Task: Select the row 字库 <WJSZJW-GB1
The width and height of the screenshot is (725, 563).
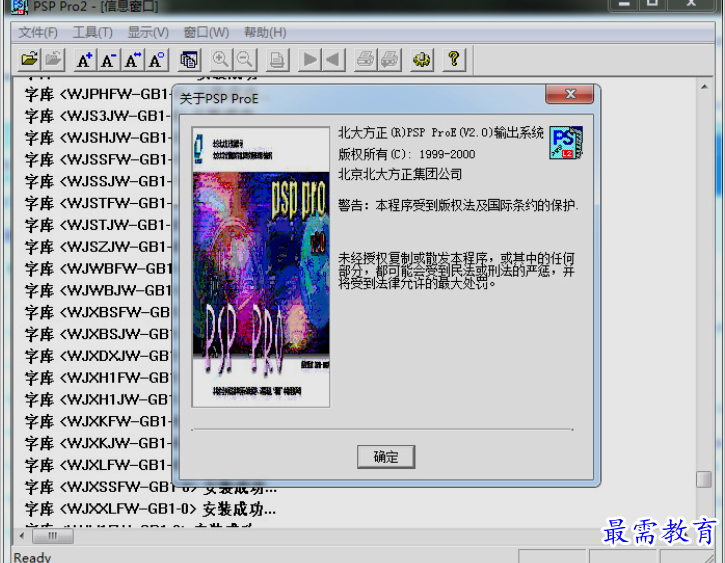Action: [98, 247]
